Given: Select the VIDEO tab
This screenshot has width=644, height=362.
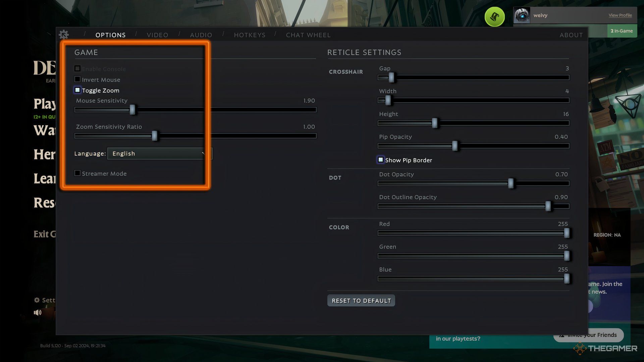Looking at the screenshot, I should coord(157,35).
